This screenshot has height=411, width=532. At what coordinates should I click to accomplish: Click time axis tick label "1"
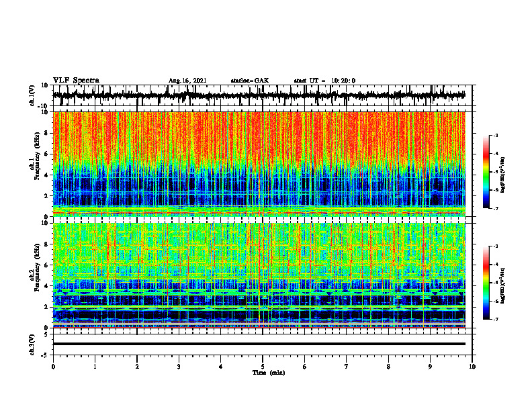[x=95, y=367]
